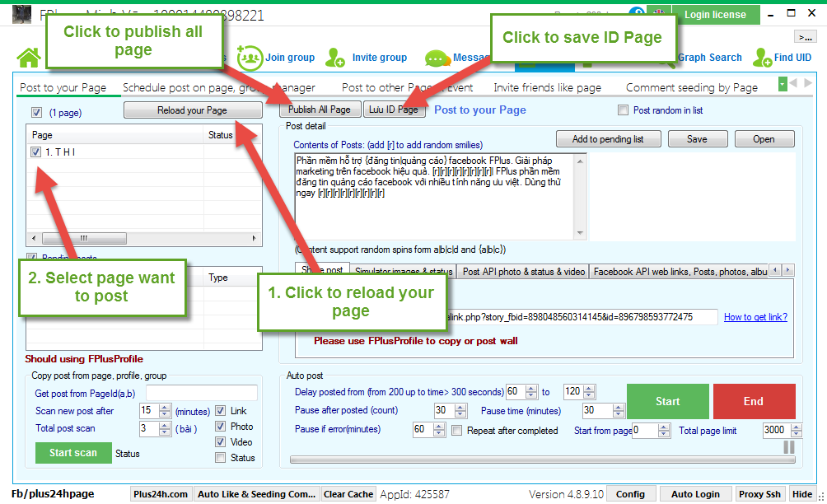Toggle the select-all '(1 page)' checkbox
Screen dimensions: 827x504
[x=36, y=112]
